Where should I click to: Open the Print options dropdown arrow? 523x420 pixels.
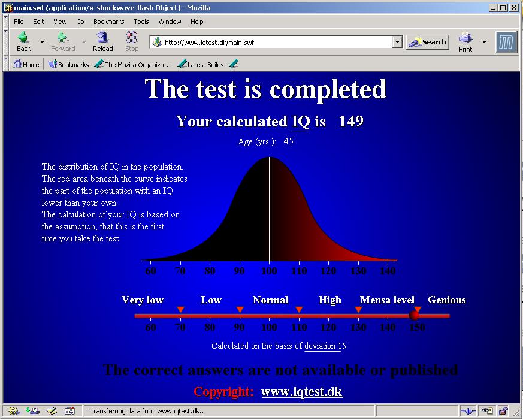point(484,42)
